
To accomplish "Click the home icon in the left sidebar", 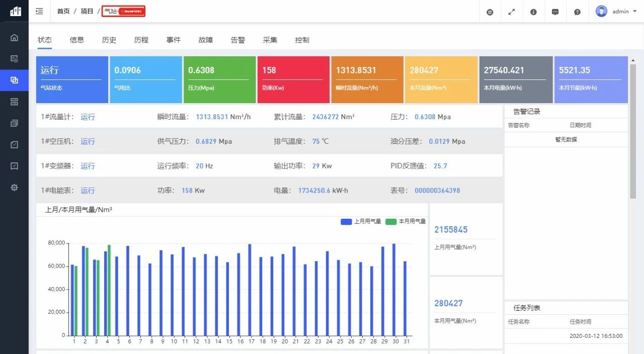I will tap(14, 37).
